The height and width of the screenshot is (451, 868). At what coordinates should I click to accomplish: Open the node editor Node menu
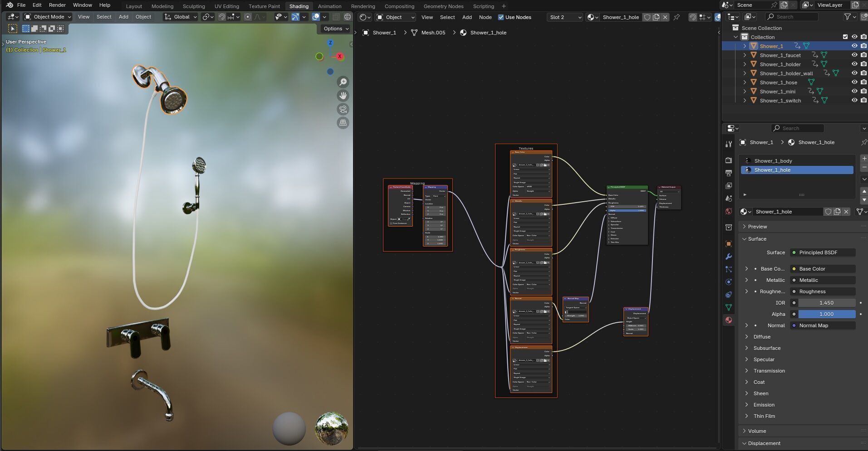(485, 17)
